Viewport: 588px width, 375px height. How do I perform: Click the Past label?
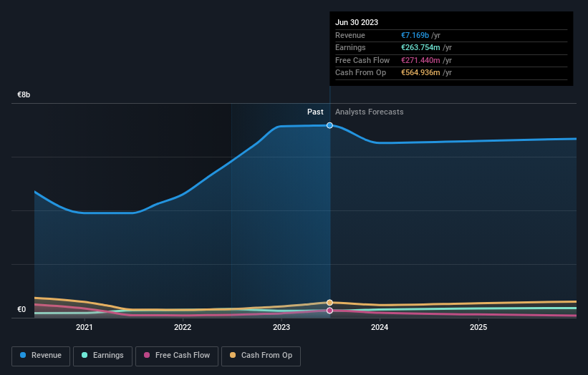[315, 112]
